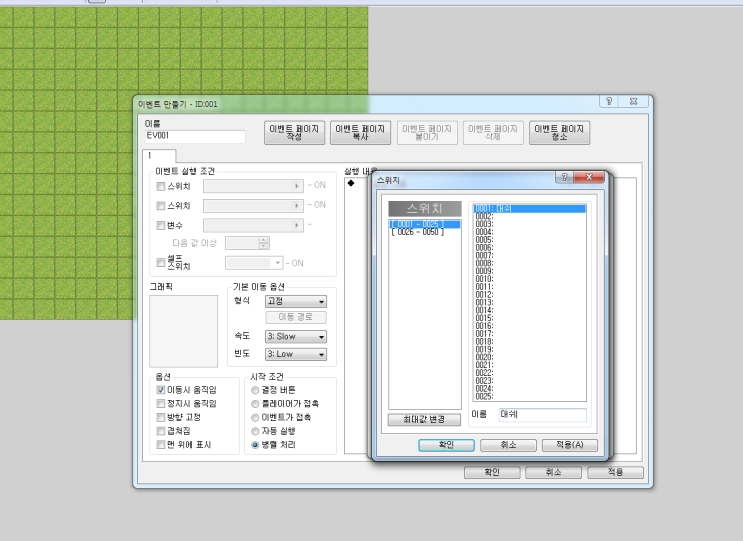Close the 스위치 dialog with red X
The image size is (743, 541).
[589, 177]
